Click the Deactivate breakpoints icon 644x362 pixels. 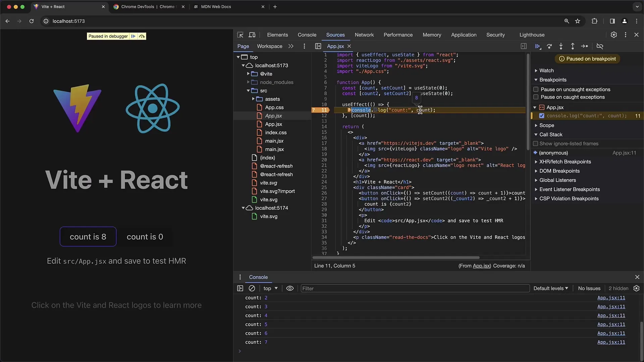point(600,46)
